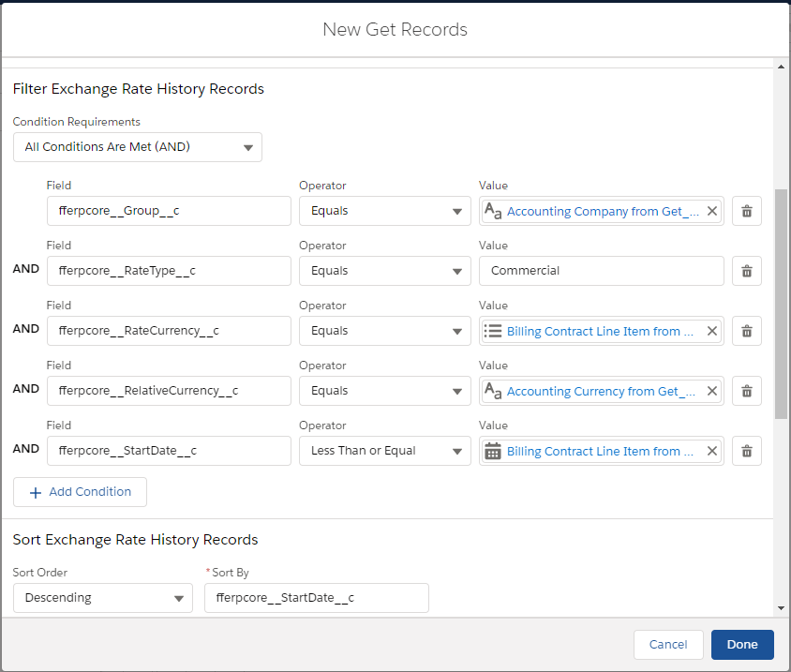Clear the Accounting Currency value pill
Image resolution: width=791 pixels, height=672 pixels.
(711, 391)
